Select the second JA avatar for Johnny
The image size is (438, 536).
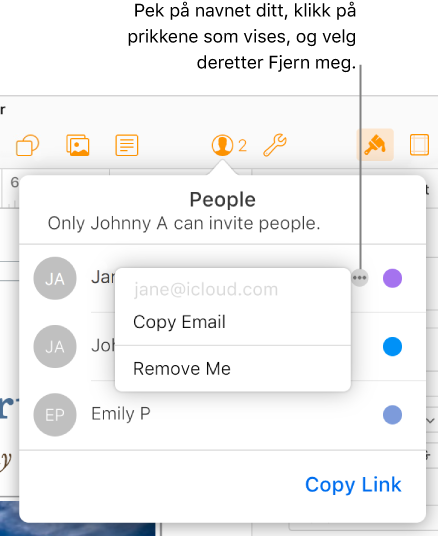(55, 347)
